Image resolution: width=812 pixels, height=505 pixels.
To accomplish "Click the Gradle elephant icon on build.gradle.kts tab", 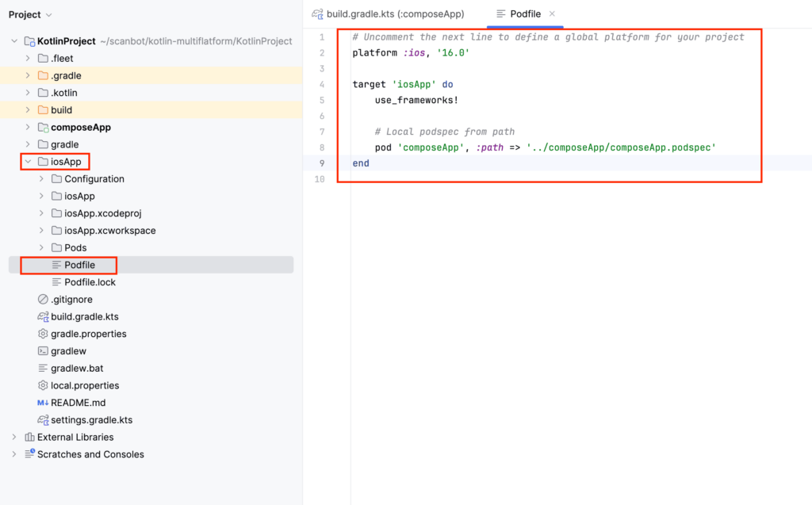I will (316, 13).
